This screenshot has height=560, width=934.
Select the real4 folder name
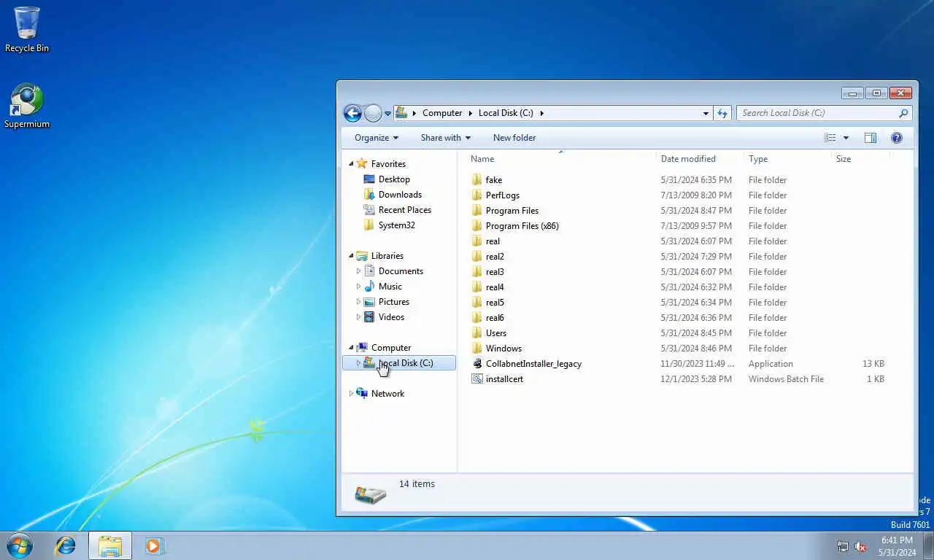[x=495, y=287]
